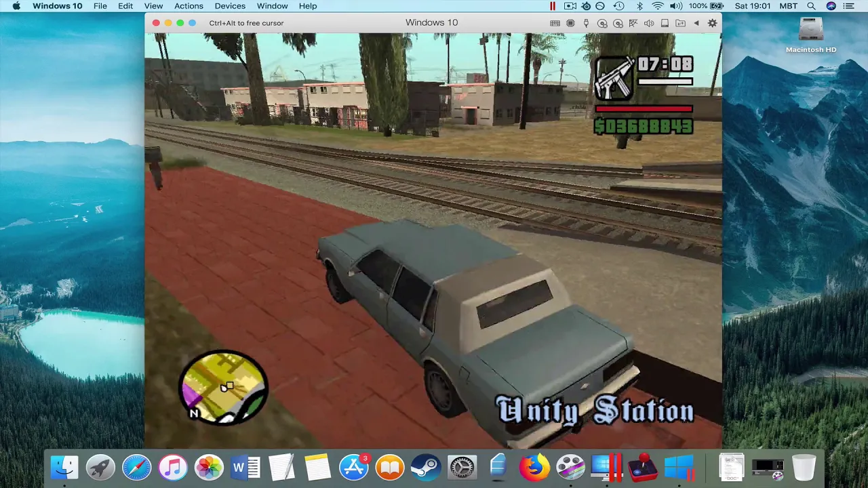The height and width of the screenshot is (488, 868).
Task: Open volume control in macOS menu bar
Action: click(x=676, y=6)
